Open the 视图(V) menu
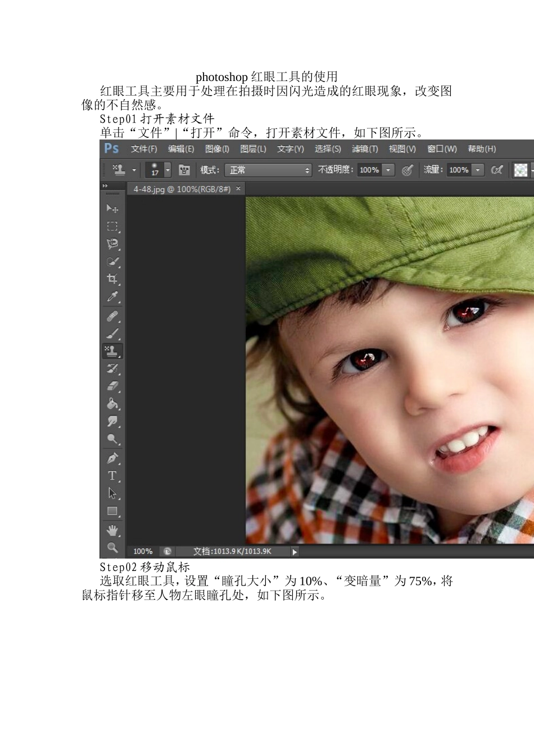The image size is (534, 756). 402,149
